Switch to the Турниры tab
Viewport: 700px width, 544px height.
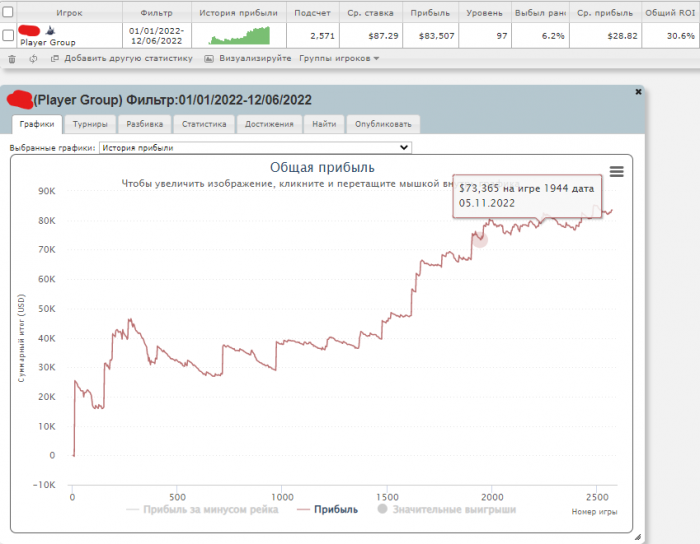coord(90,124)
